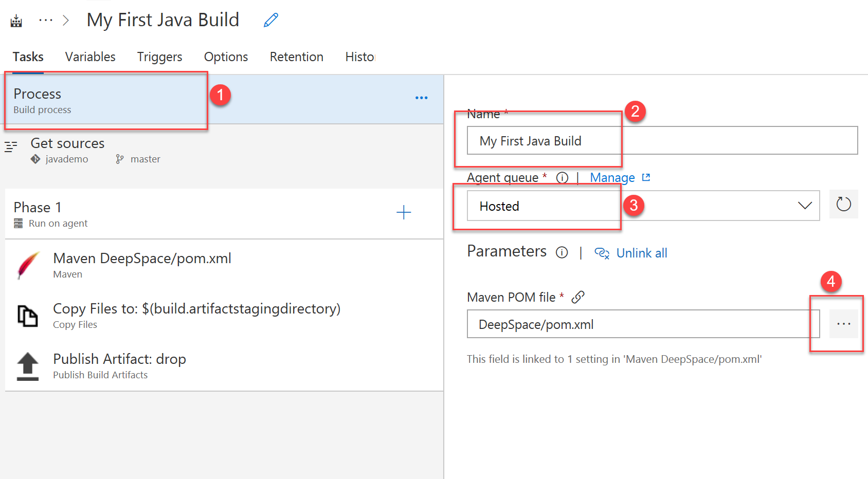The width and height of the screenshot is (868, 479).
Task: Click the link icon next to Maven POM file
Action: coord(578,297)
